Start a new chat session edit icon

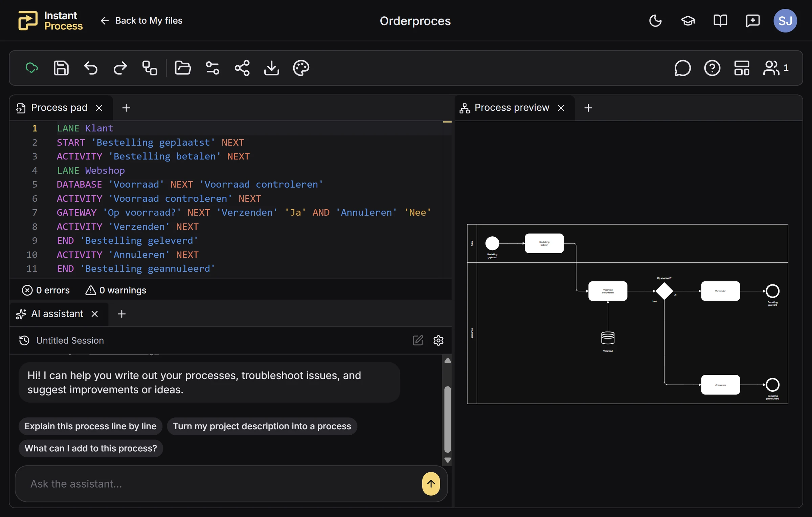[418, 340]
